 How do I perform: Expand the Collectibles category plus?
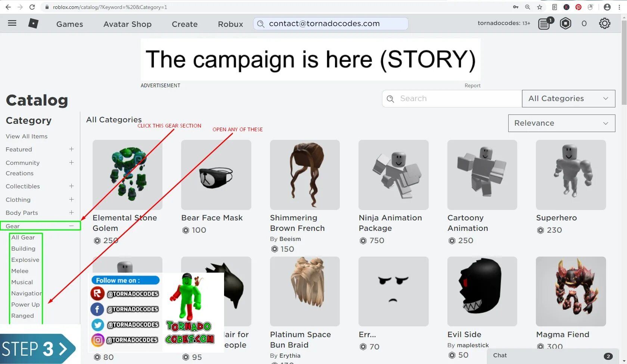point(71,186)
